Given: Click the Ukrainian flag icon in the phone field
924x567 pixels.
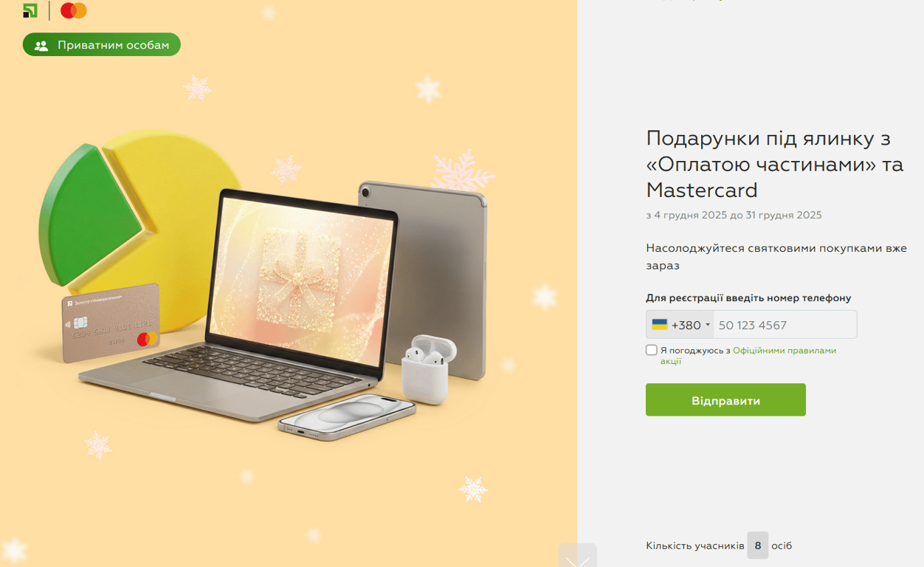Looking at the screenshot, I should tap(659, 325).
